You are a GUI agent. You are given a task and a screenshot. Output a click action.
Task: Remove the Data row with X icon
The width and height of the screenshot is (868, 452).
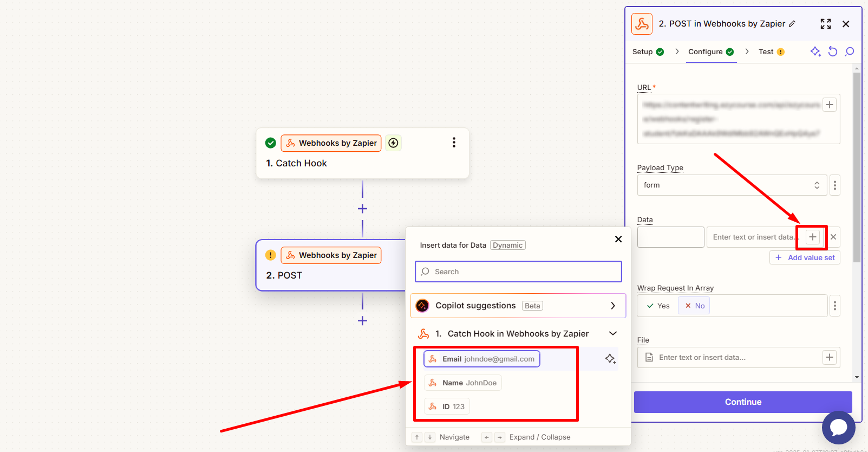coord(833,237)
